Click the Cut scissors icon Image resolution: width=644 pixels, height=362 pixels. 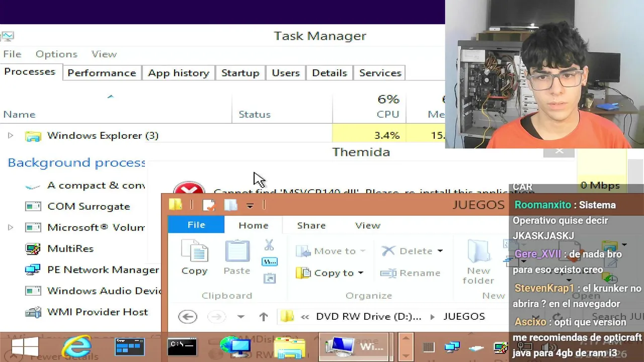(x=269, y=245)
